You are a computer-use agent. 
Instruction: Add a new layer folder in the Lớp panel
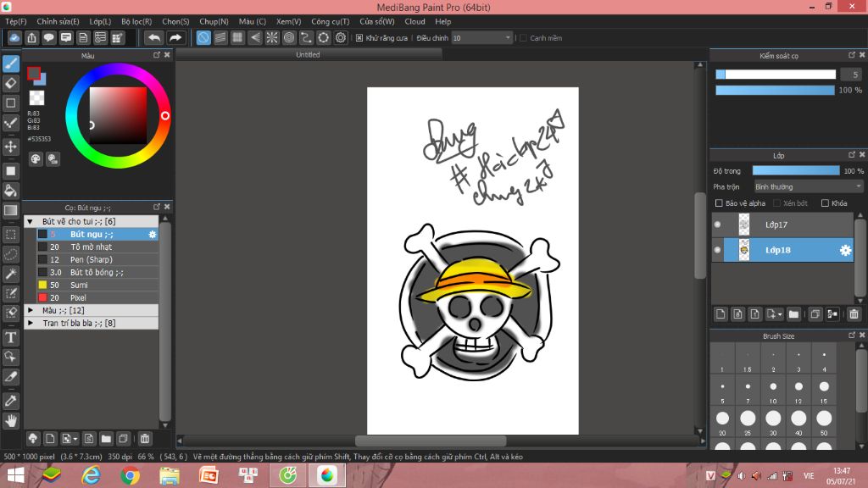(x=793, y=314)
